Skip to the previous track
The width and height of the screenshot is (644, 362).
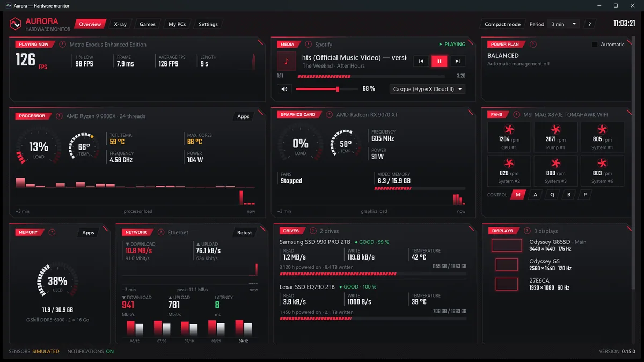point(421,61)
